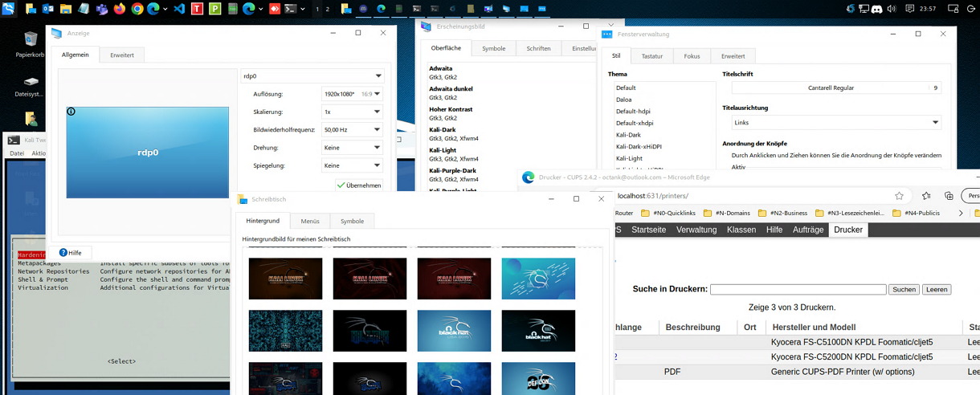980x395 pixels.
Task: Launch Firefox from the top panel
Action: pyautogui.click(x=120, y=9)
